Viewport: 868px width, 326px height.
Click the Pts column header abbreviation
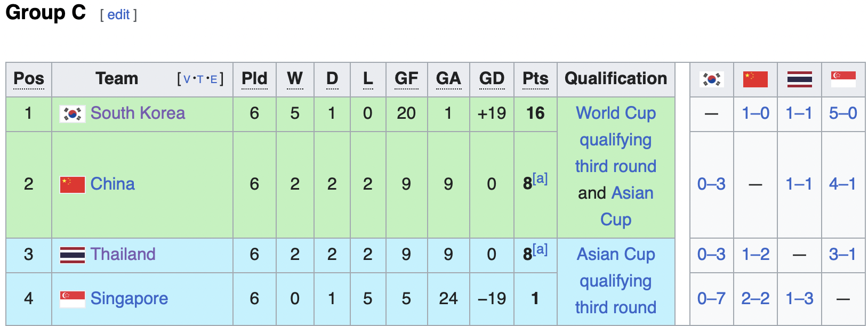pyautogui.click(x=535, y=79)
